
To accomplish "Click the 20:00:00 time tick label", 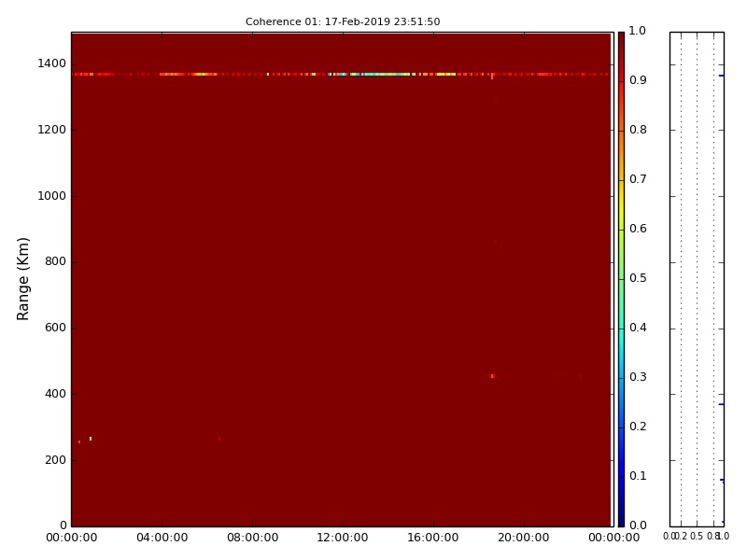I will [524, 538].
